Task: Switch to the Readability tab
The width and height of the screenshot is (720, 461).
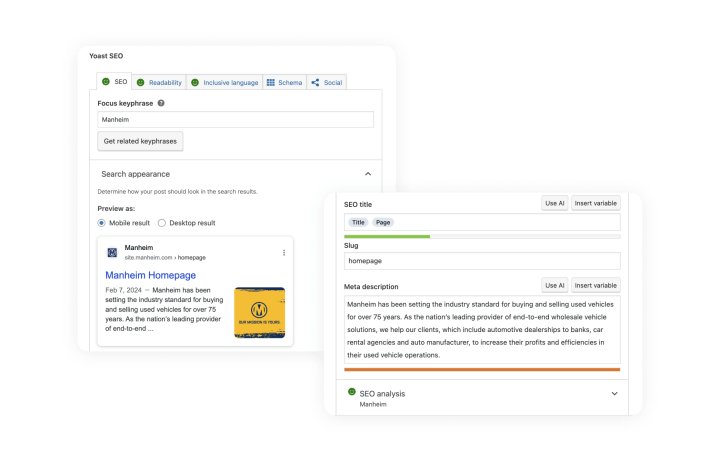Action: pos(159,83)
